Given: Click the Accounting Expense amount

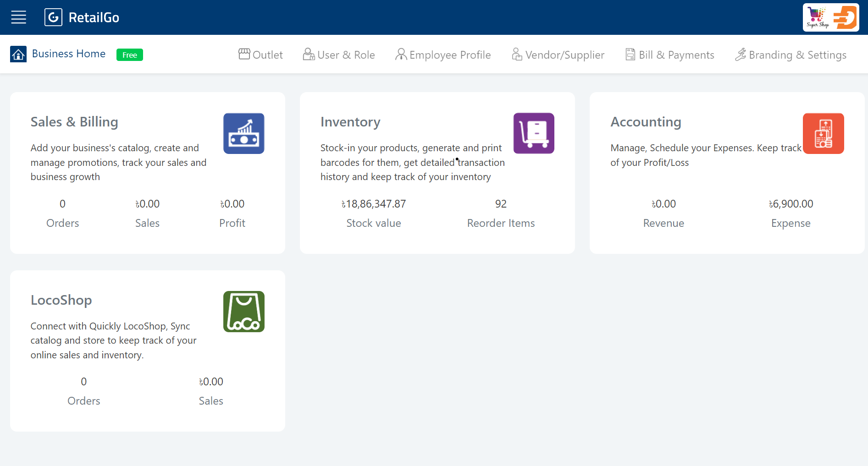Looking at the screenshot, I should click(x=791, y=204).
